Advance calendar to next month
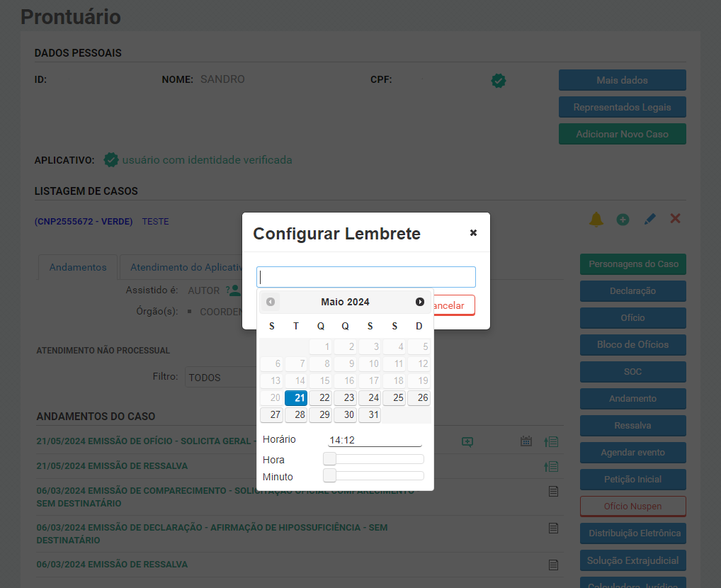The image size is (721, 588). (x=420, y=302)
